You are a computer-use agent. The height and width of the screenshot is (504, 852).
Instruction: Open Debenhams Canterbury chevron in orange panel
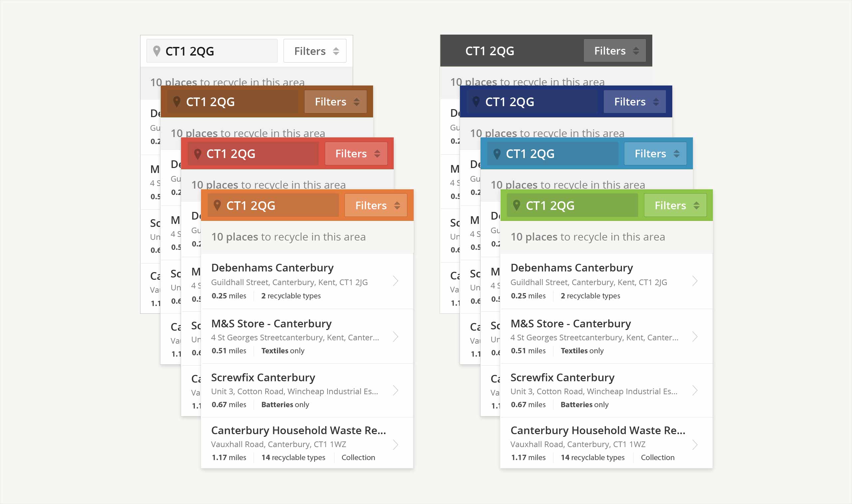point(395,281)
